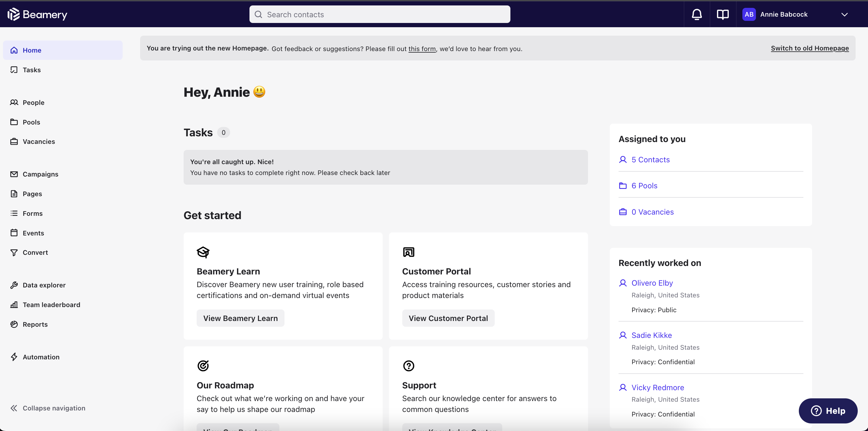Click the 'You're all caught up. Nice!' text
The width and height of the screenshot is (868, 431).
[232, 162]
